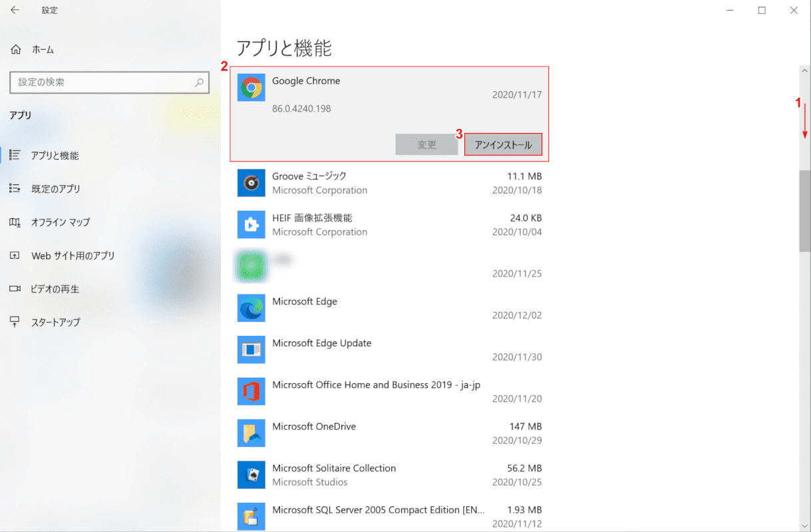
Task: Click the 2020/12/02 date of Edge
Action: coord(517,316)
